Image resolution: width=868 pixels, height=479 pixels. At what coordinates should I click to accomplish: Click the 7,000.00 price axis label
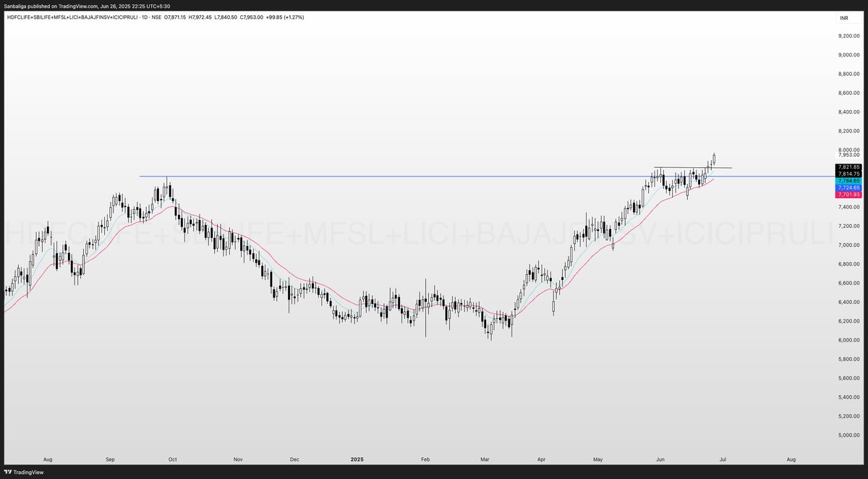click(849, 245)
